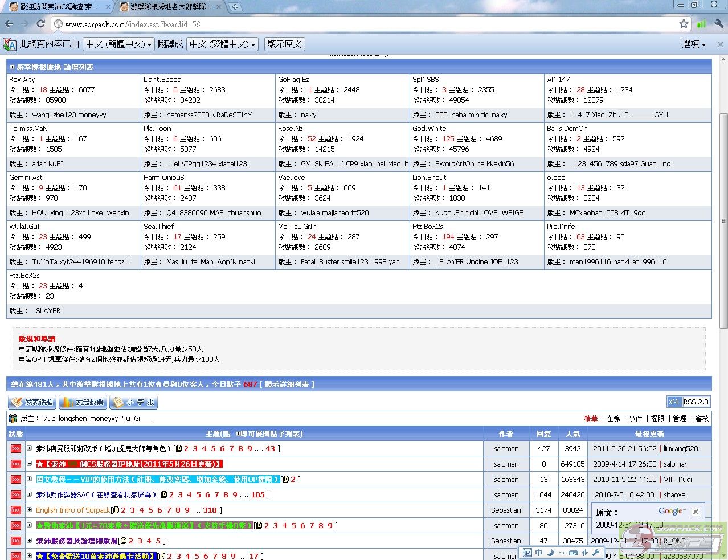
Task: Open new browser tab button
Action: (x=235, y=7)
